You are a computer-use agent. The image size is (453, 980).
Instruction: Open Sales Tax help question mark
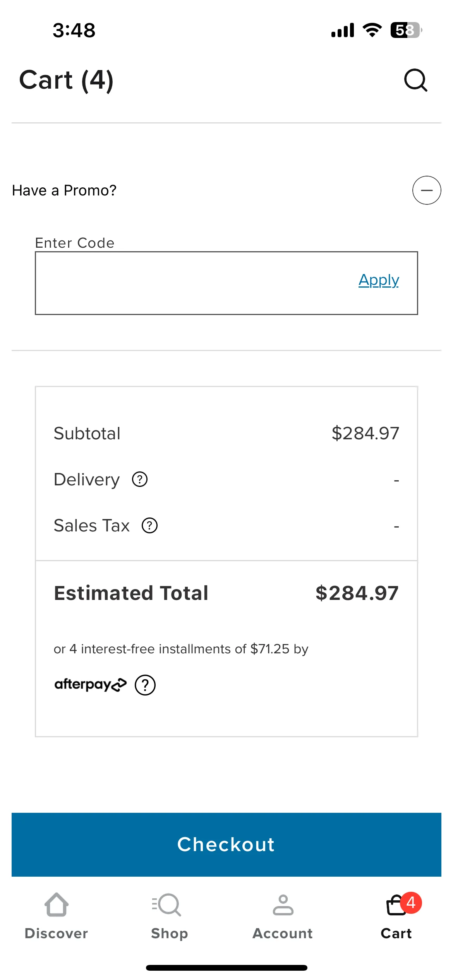149,525
